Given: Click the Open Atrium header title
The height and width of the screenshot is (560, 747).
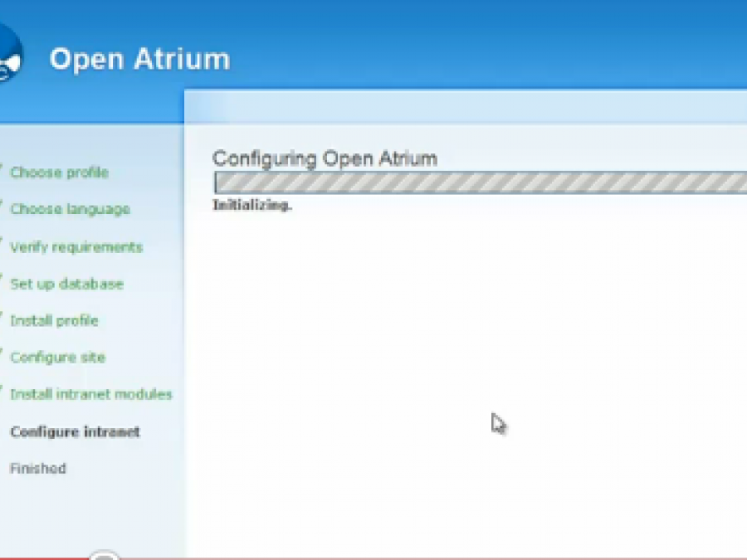Looking at the screenshot, I should pyautogui.click(x=139, y=59).
